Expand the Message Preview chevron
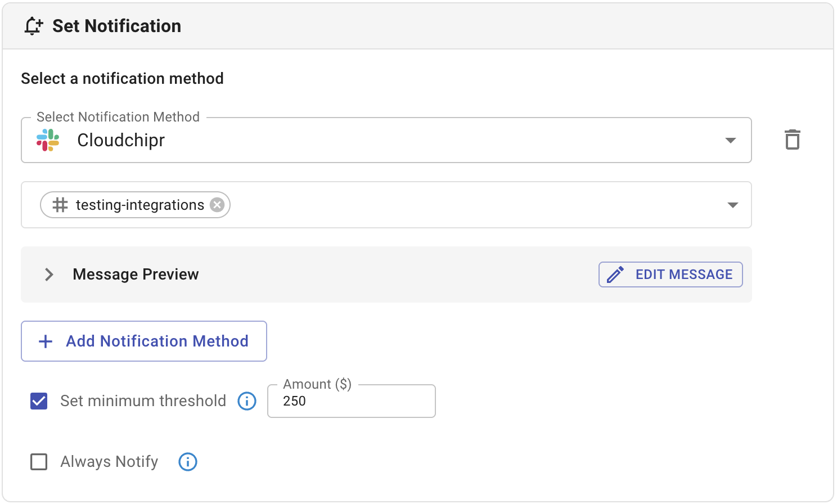This screenshot has width=837, height=504. 49,274
